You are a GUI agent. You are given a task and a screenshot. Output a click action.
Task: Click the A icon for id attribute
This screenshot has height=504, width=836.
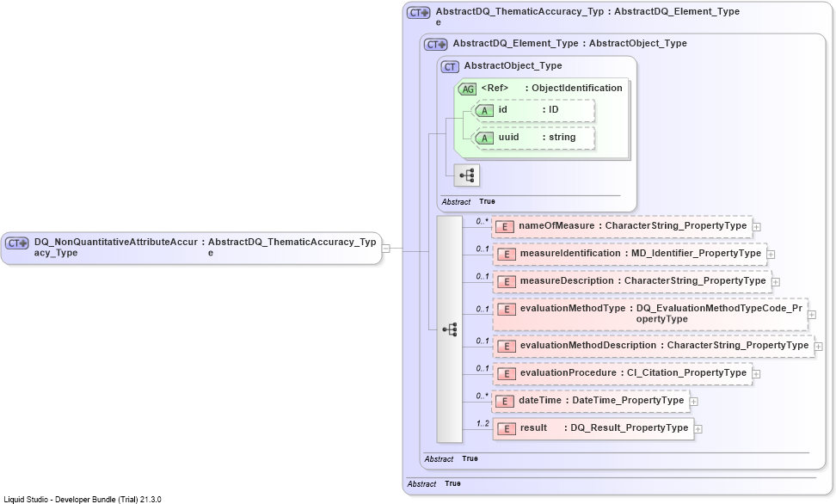[x=484, y=111]
